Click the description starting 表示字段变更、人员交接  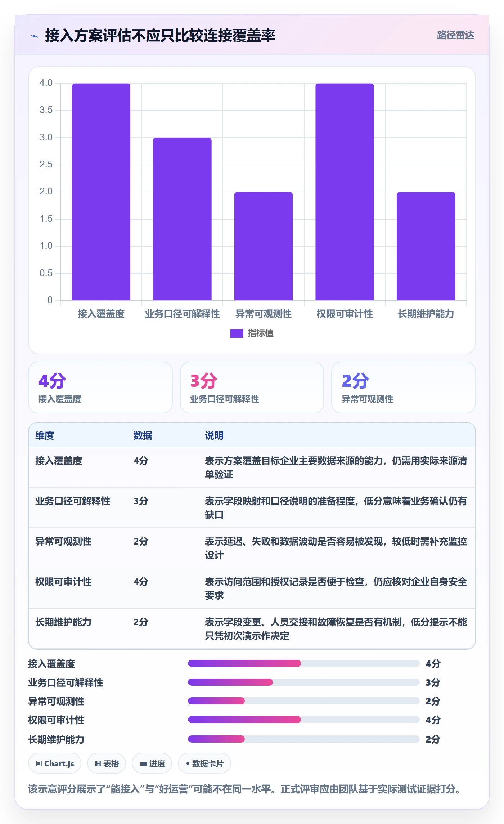point(336,629)
